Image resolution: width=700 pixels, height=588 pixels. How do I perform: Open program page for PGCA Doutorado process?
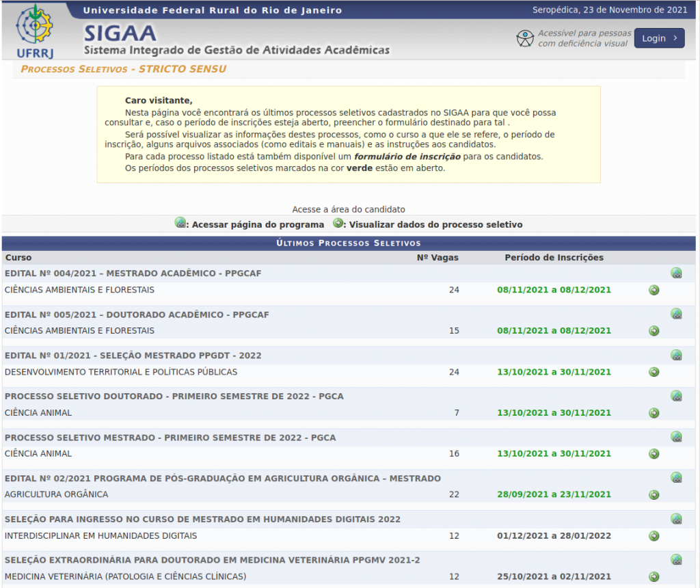tap(676, 396)
